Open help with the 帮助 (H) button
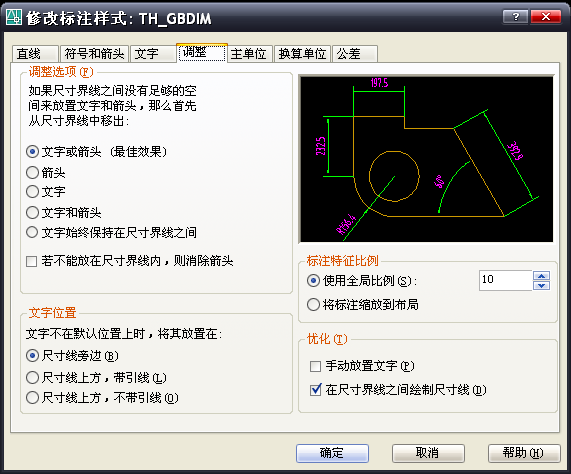571x474 pixels. pyautogui.click(x=524, y=453)
